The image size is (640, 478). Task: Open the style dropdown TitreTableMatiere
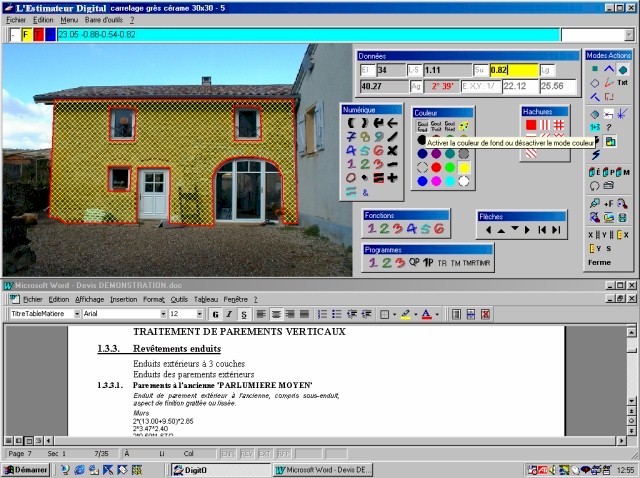pyautogui.click(x=77, y=314)
